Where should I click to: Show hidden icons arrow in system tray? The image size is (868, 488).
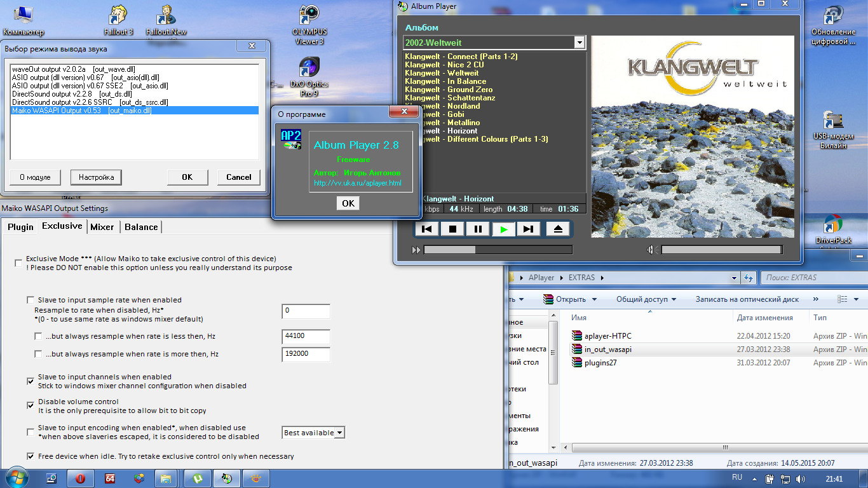click(x=756, y=478)
